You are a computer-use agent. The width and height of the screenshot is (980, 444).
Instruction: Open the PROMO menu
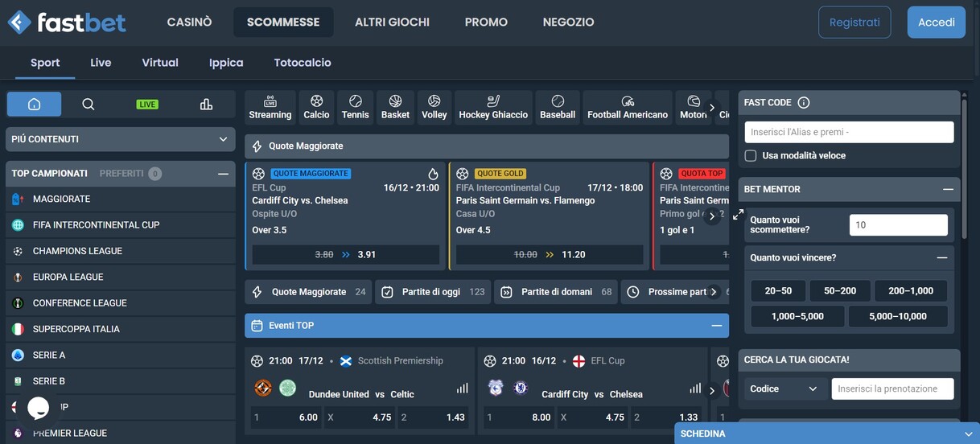[x=486, y=23]
